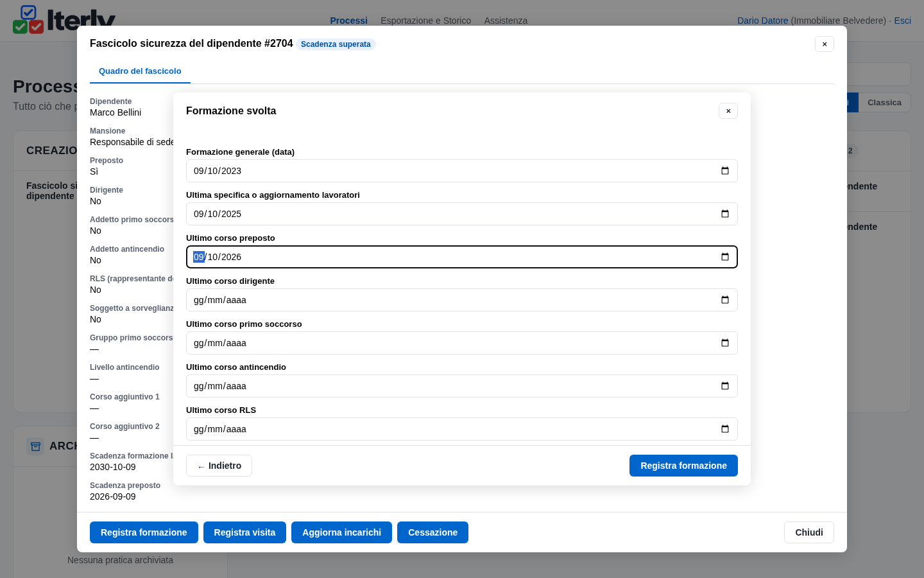This screenshot has width=924, height=578.
Task: Click the employee name Marco Bellini
Action: [x=116, y=112]
